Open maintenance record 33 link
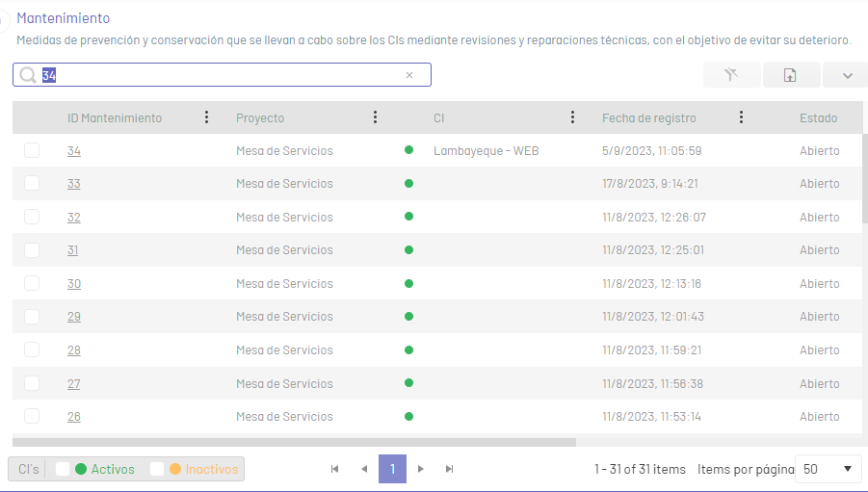The width and height of the screenshot is (868, 492). [x=73, y=184]
